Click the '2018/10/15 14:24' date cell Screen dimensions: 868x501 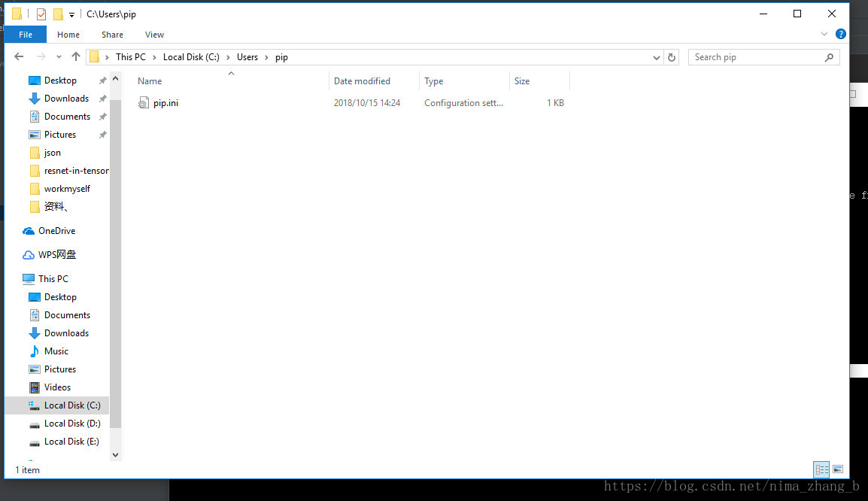[x=367, y=103]
